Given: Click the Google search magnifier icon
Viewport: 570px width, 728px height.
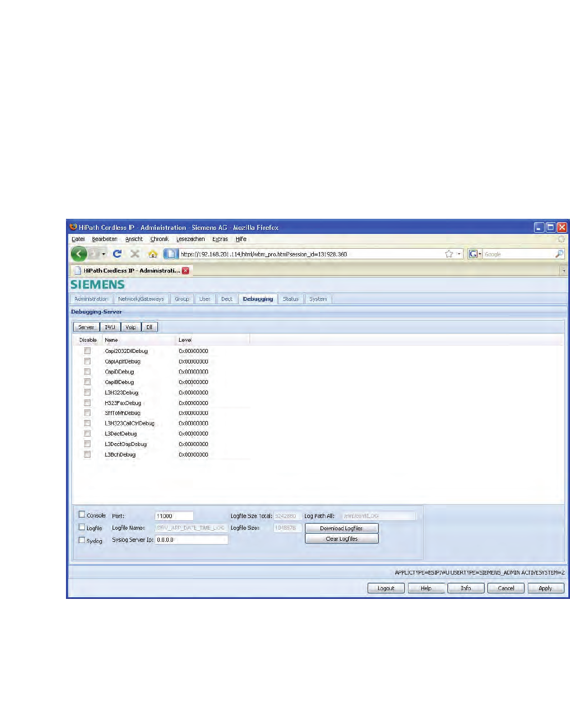Looking at the screenshot, I should (x=559, y=254).
